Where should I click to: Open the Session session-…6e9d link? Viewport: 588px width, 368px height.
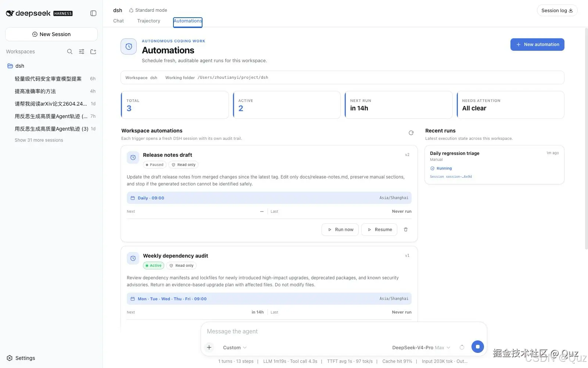tap(451, 177)
